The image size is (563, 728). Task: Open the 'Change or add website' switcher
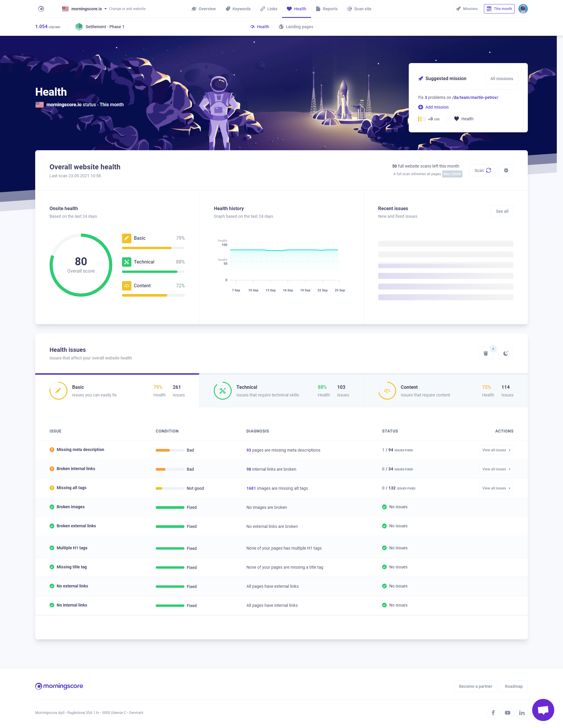127,9
